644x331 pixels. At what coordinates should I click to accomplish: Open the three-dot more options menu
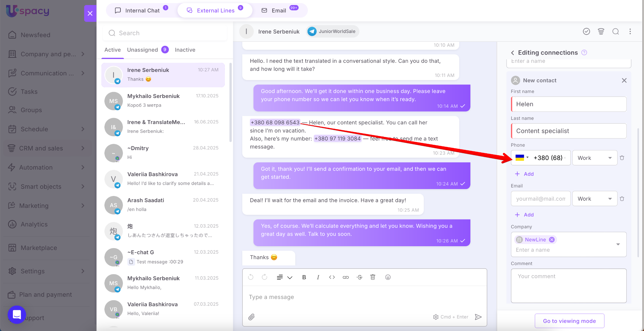point(630,31)
